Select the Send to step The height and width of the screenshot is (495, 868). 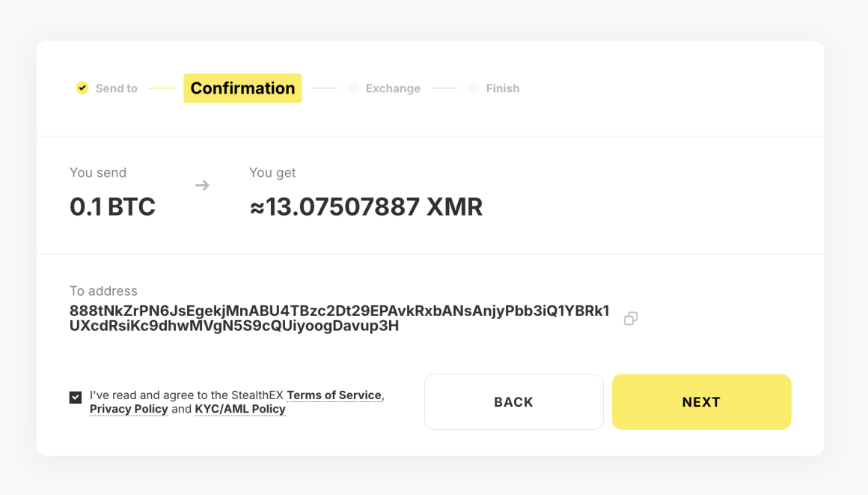(116, 88)
